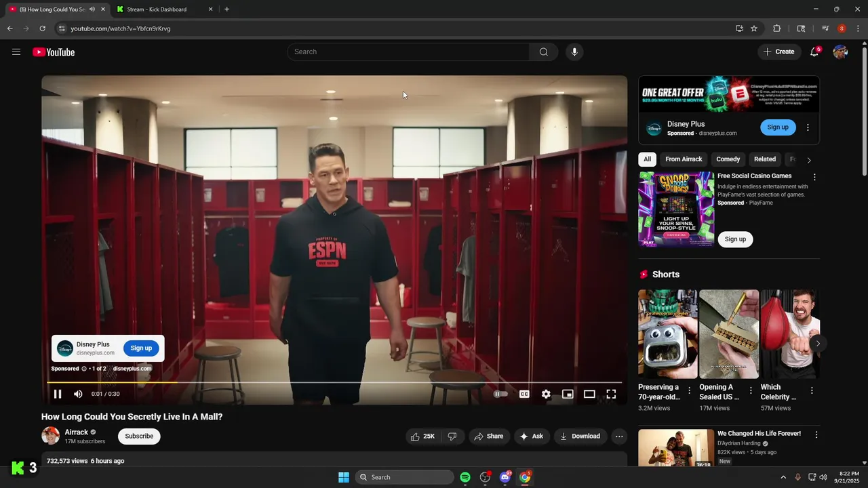Open the browser extensions puzzle icon
The image size is (868, 488).
777,28
